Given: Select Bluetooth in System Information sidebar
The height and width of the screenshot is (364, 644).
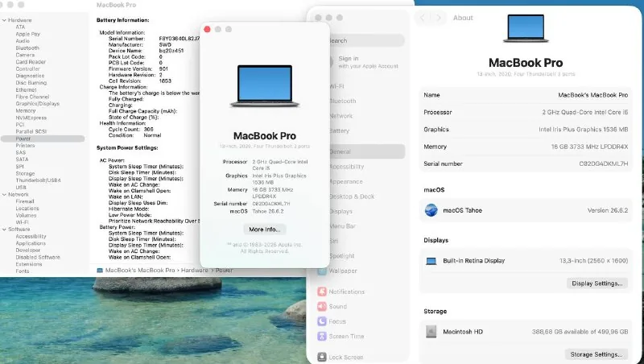Looking at the screenshot, I should [x=27, y=48].
